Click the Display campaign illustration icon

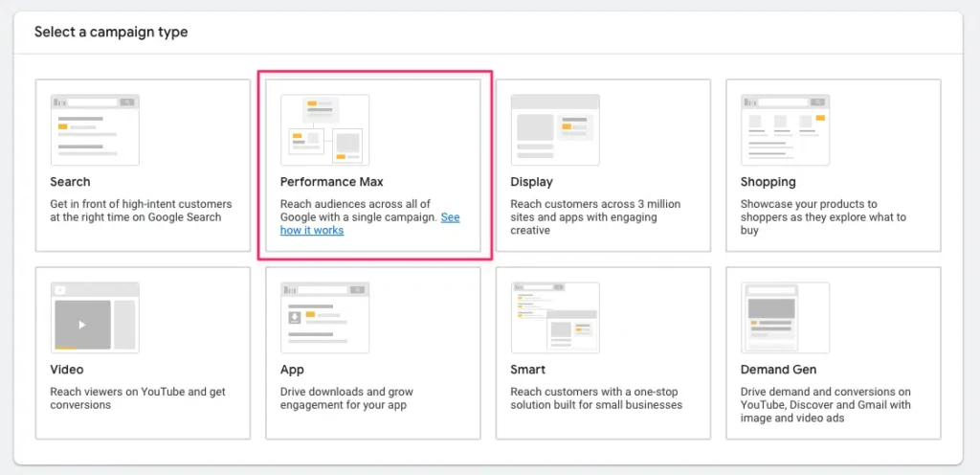(x=555, y=129)
